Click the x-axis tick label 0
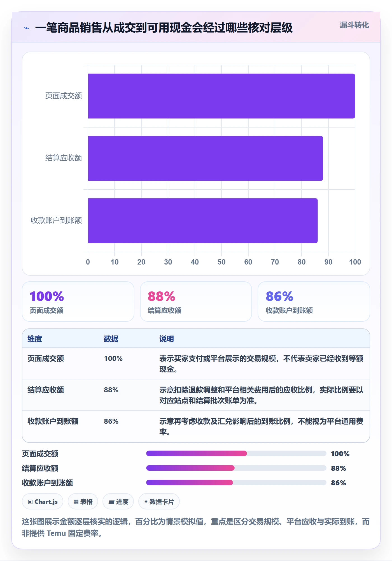The width and height of the screenshot is (392, 561). [88, 262]
